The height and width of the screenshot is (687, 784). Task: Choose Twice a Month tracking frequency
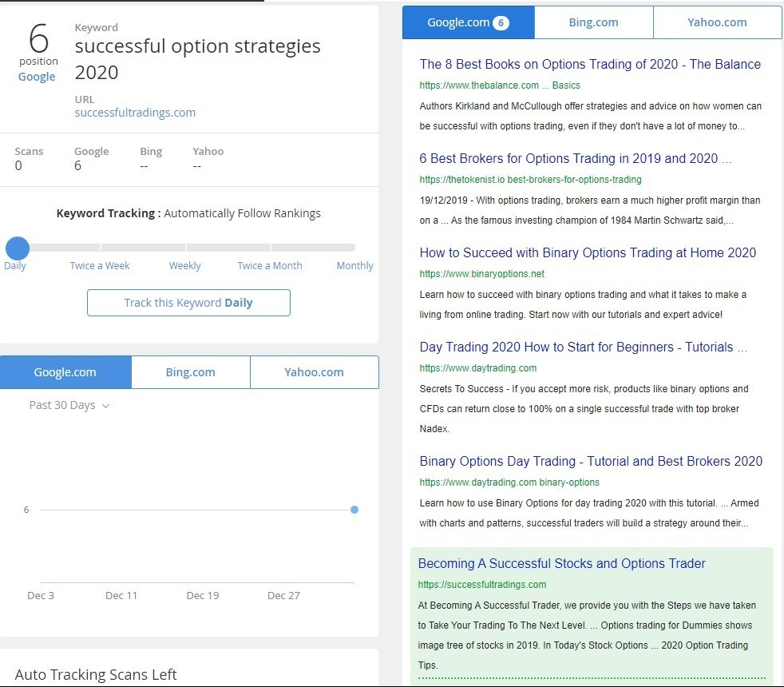tap(270, 266)
